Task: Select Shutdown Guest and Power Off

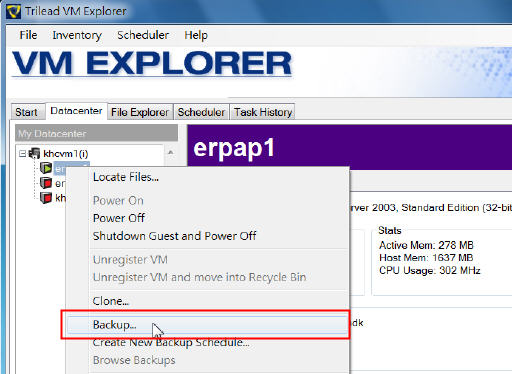Action: click(174, 236)
